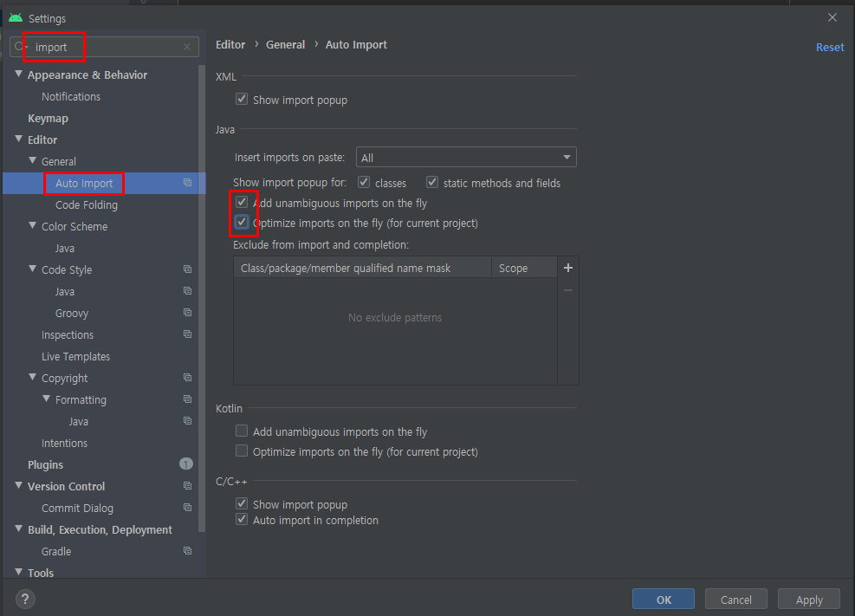Viewport: 855px width, 616px height.
Task: Collapse the Appearance & Behavior tree node
Action: (18, 74)
